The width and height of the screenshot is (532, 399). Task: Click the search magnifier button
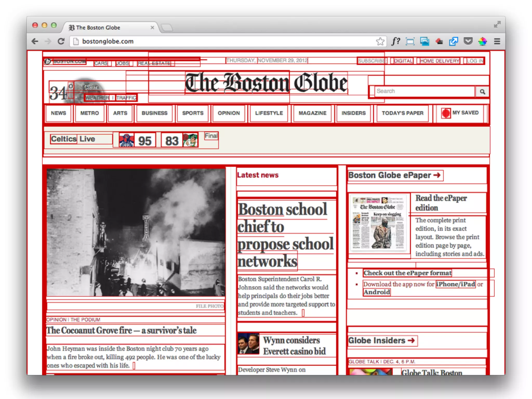(482, 92)
